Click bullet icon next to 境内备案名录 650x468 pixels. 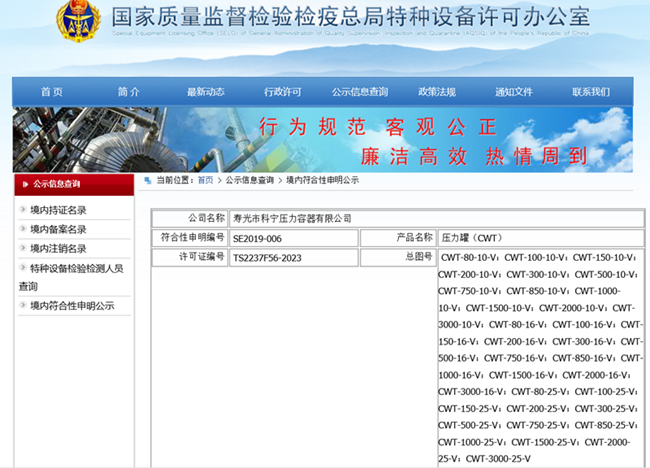tap(23, 229)
